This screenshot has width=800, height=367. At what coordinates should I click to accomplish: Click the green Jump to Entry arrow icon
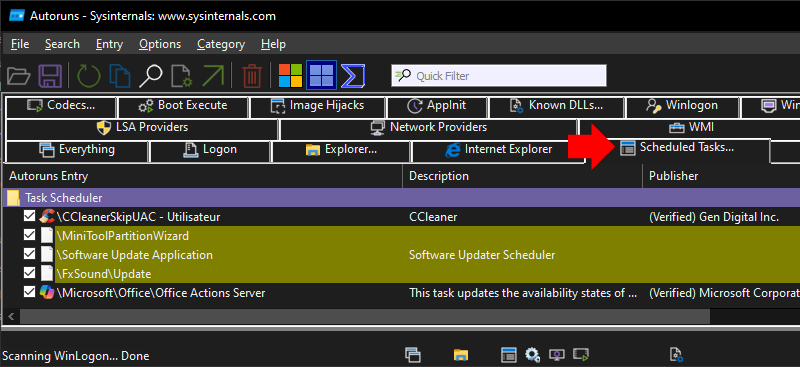click(212, 76)
